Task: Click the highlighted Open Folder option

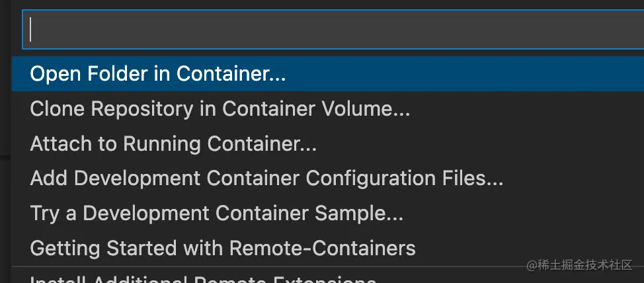Action: point(158,74)
